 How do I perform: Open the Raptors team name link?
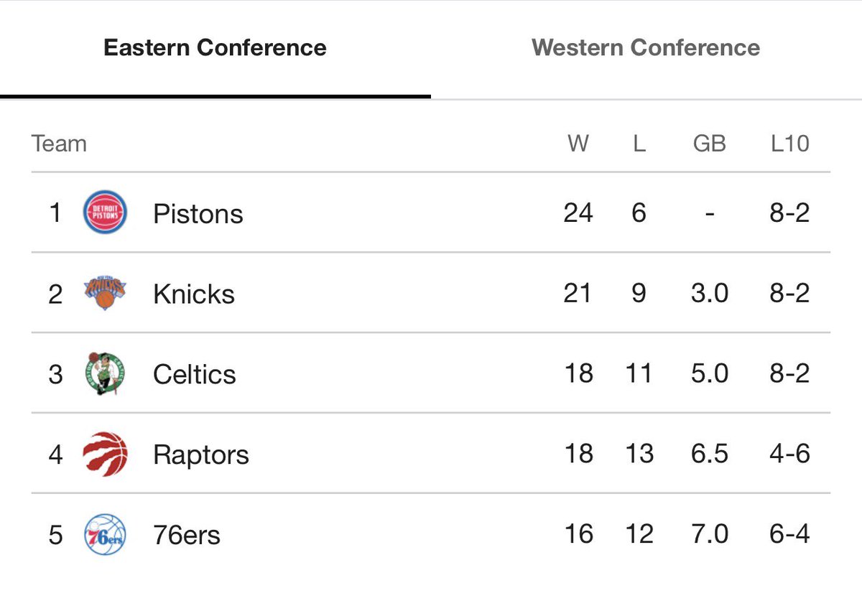(201, 455)
